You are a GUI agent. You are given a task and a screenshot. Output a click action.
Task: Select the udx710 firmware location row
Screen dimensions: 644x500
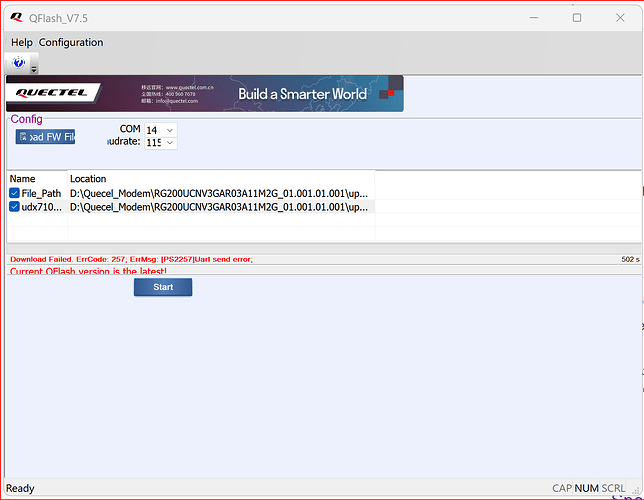coord(218,207)
